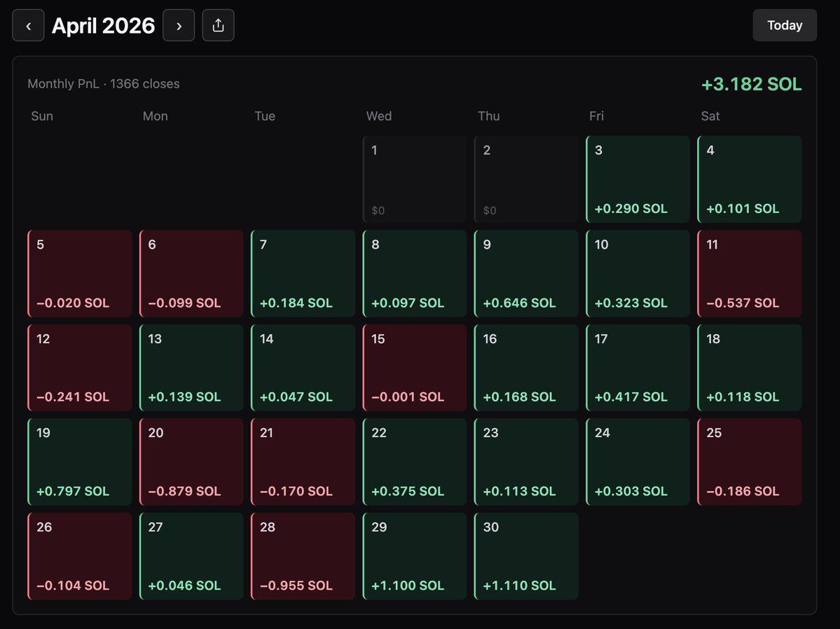Open day 11 with −0.537 SOL
This screenshot has width=840, height=629.
coord(750,273)
